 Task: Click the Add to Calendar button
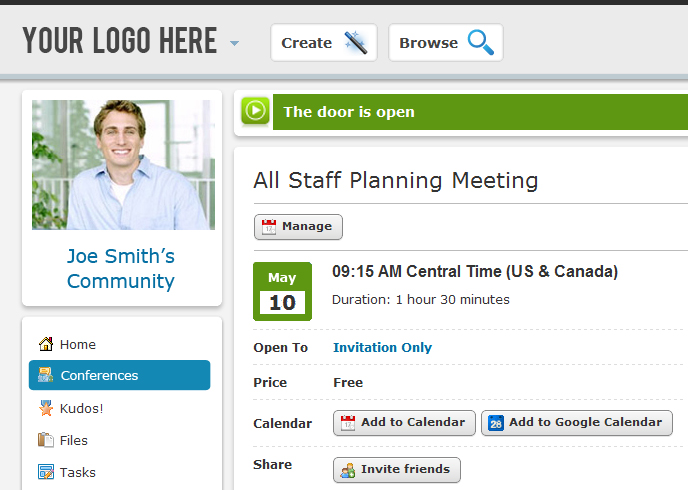[x=404, y=423]
